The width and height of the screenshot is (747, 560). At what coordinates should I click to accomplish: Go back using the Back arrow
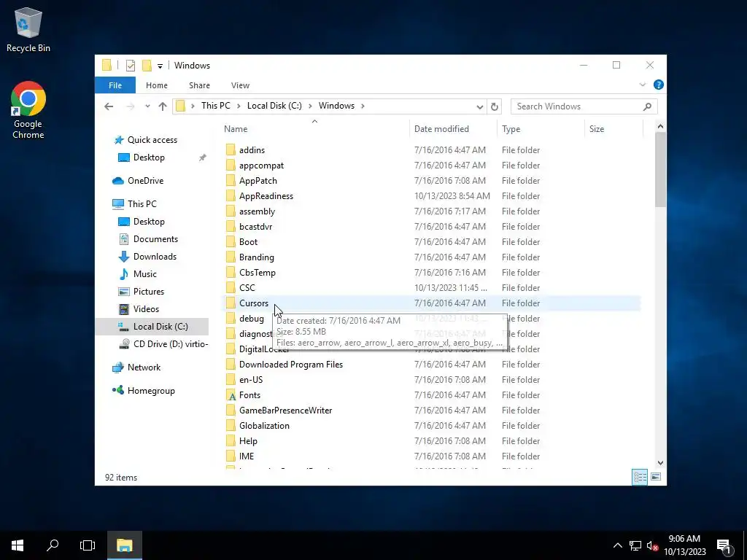pyautogui.click(x=109, y=106)
